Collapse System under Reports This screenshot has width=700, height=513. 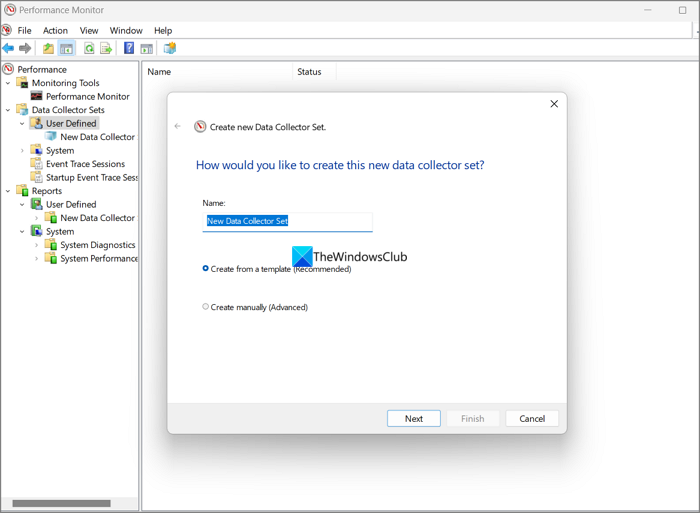(22, 232)
